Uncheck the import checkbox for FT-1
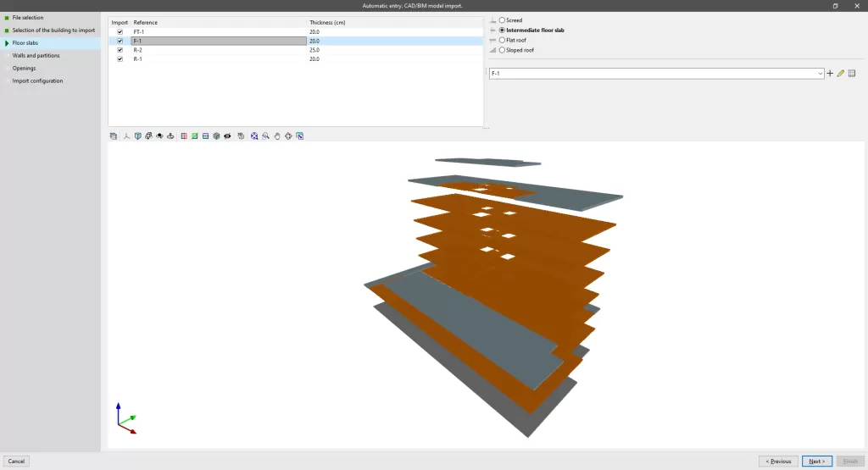The width and height of the screenshot is (868, 470). [x=120, y=31]
